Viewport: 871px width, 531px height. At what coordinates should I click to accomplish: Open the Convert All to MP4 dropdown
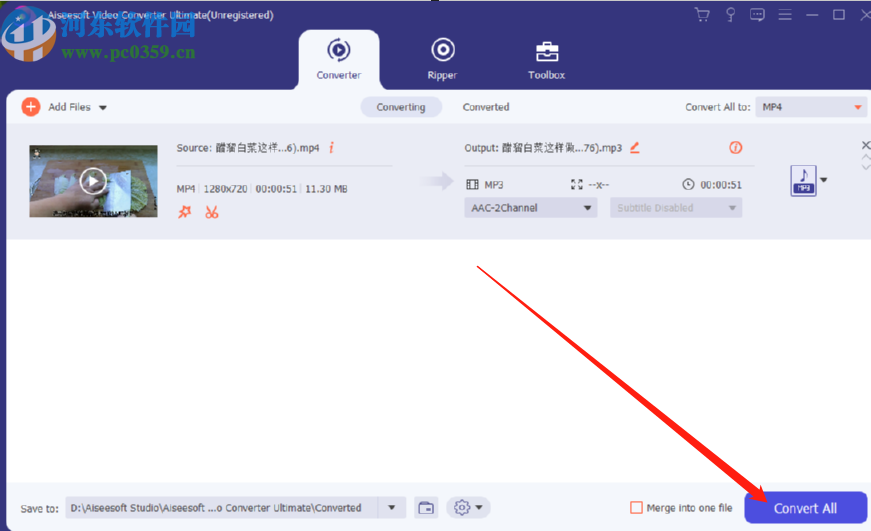810,107
